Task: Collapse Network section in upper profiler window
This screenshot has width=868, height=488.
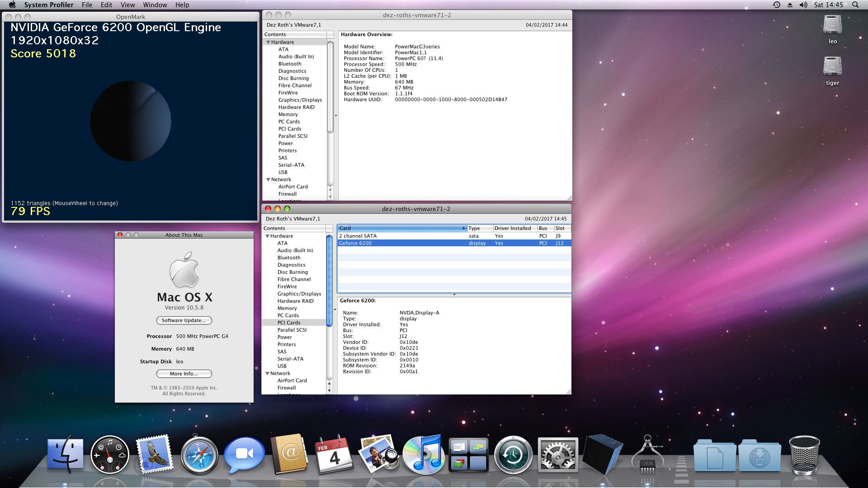Action: 268,179
